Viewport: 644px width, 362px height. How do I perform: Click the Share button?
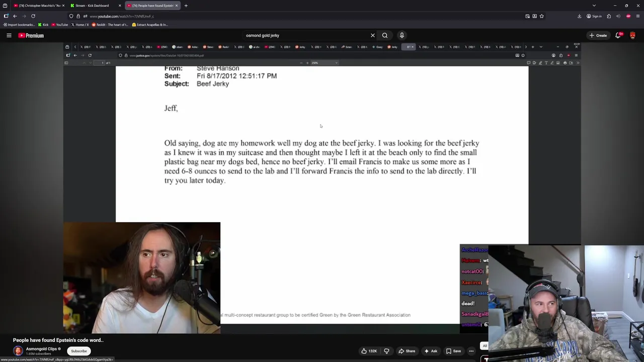point(407,351)
